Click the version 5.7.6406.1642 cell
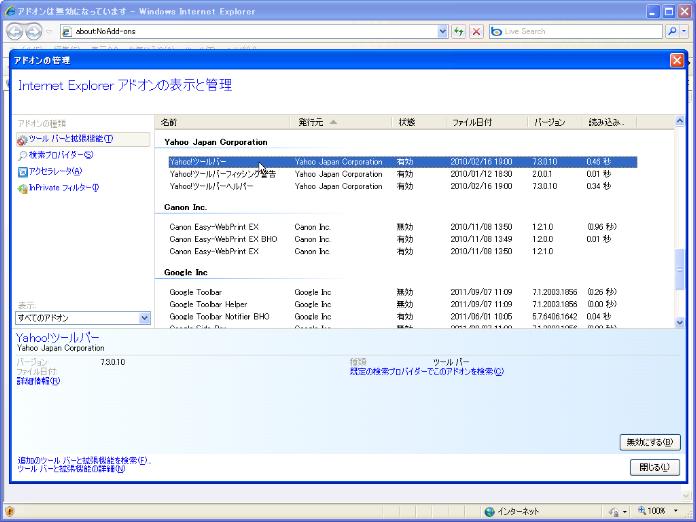 pyautogui.click(x=555, y=317)
